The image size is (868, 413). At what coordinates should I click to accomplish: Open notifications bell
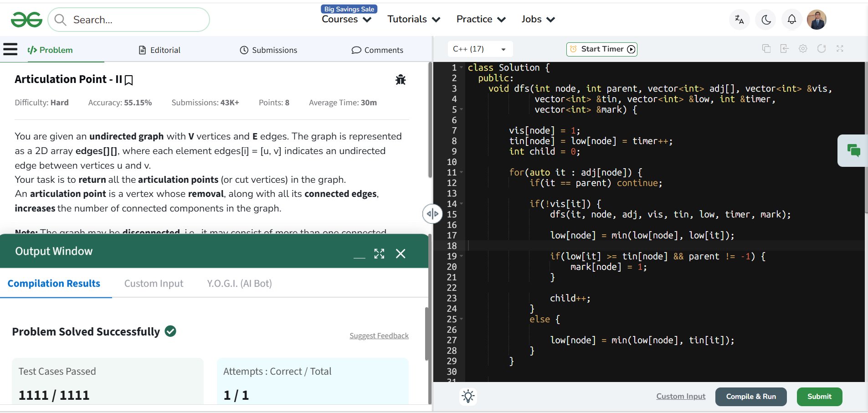(792, 20)
